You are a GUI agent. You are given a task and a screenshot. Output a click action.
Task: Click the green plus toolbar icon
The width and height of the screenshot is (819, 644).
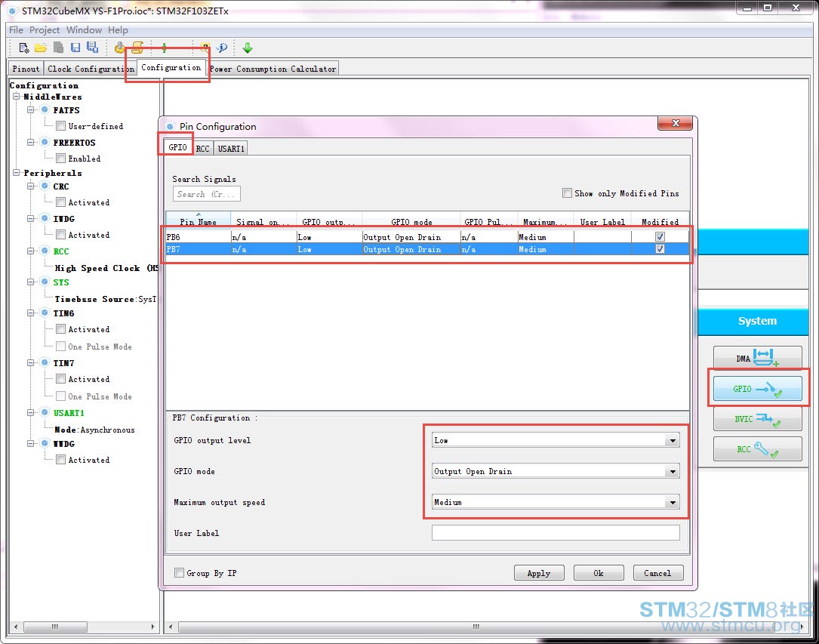(164, 48)
